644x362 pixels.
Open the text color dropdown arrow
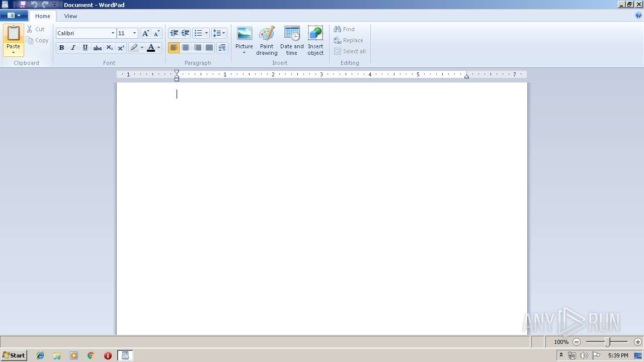[158, 48]
